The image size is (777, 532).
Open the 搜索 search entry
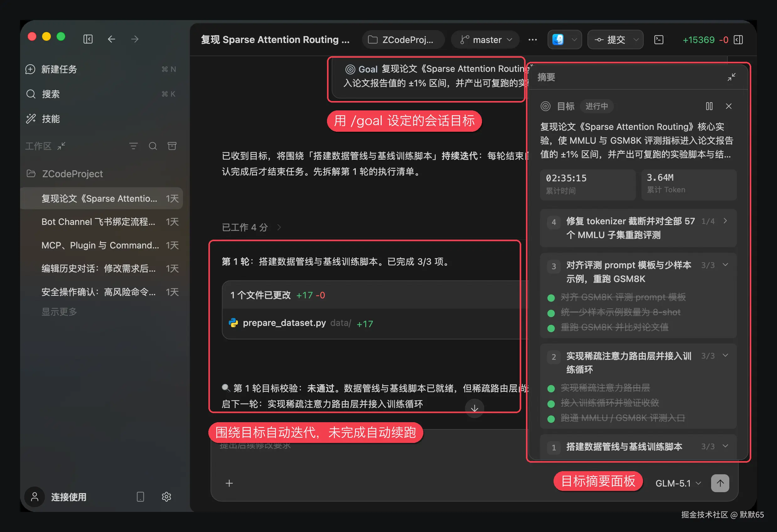pyautogui.click(x=101, y=94)
